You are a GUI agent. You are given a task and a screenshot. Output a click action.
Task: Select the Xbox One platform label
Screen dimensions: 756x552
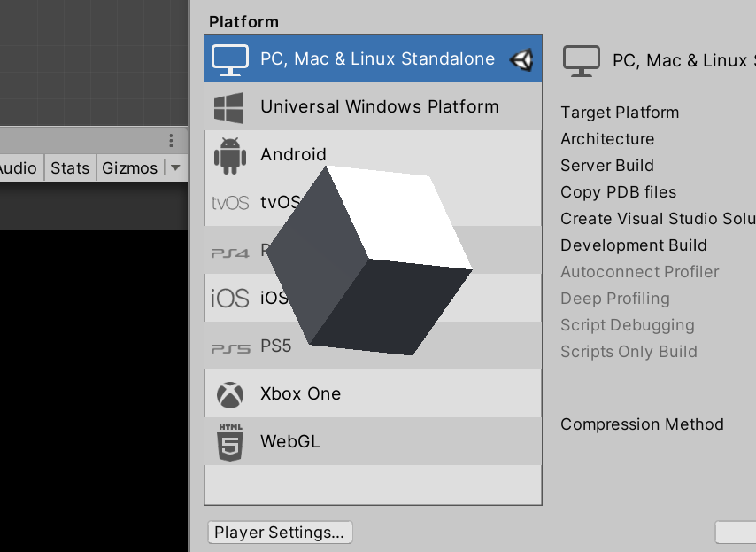click(x=300, y=393)
